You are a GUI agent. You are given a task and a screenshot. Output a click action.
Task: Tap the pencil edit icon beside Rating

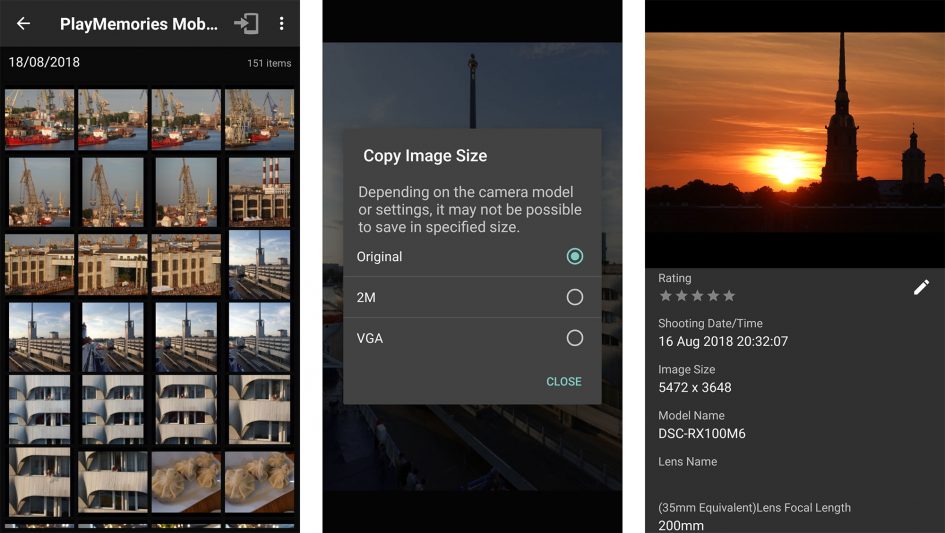tap(921, 288)
